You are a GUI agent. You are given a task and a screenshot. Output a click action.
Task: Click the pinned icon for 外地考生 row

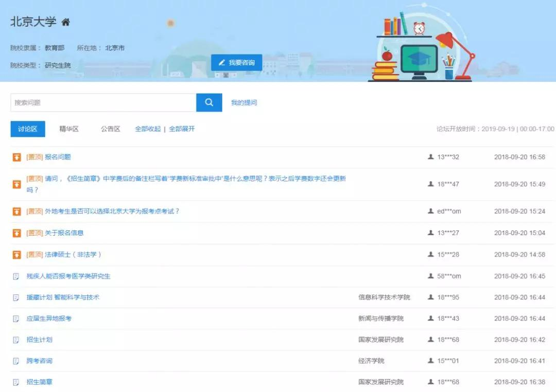click(16, 211)
